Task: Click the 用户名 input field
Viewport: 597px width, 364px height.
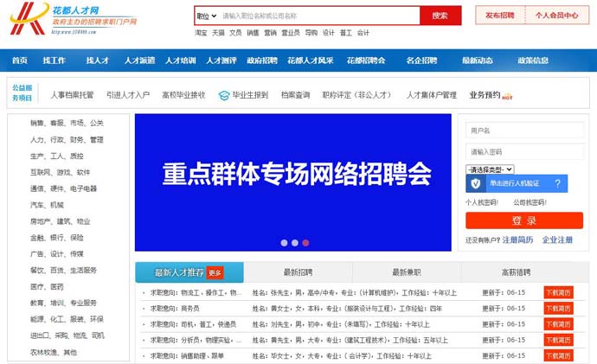Action: [x=524, y=131]
